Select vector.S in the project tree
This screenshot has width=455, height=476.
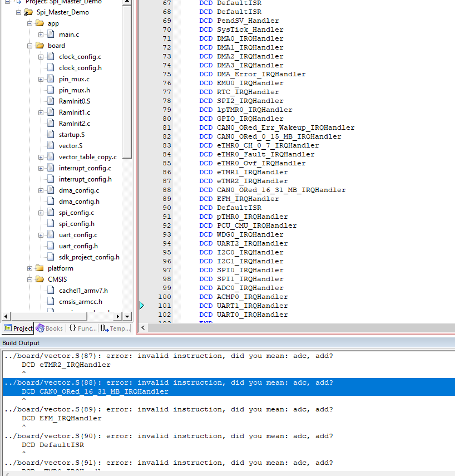pyautogui.click(x=70, y=146)
